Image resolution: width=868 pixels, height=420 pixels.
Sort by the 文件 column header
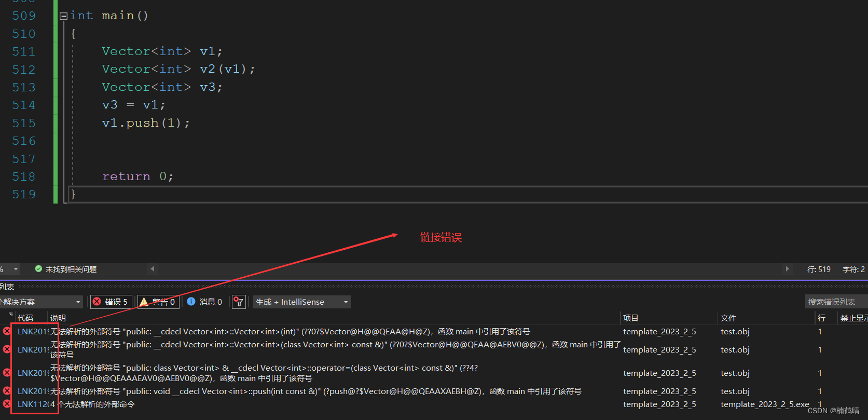728,318
